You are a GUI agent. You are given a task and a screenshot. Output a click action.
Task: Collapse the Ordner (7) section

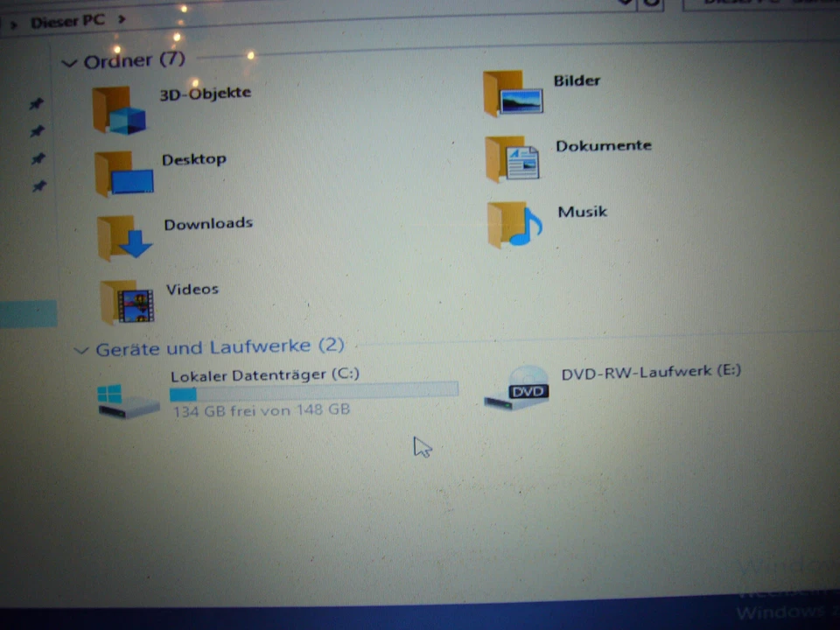[69, 62]
